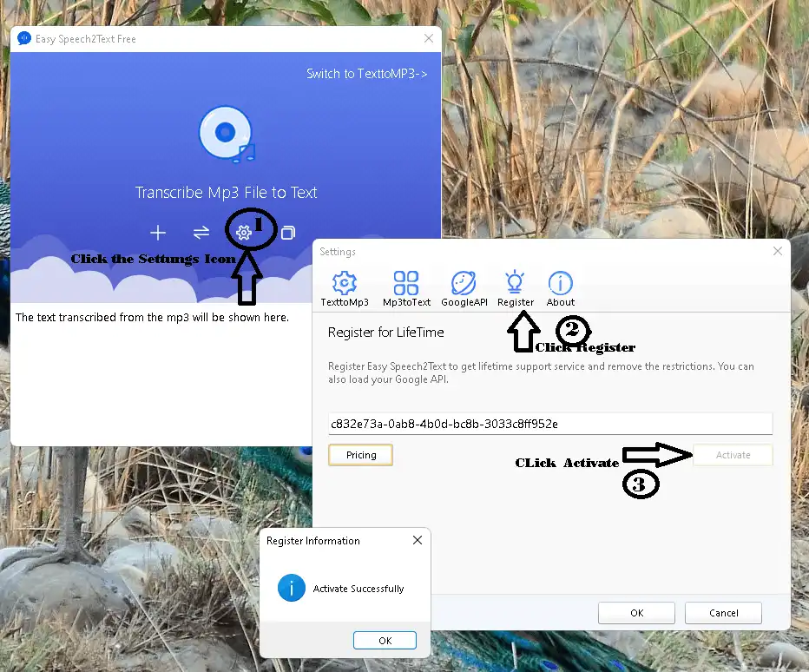Click 'Transcribe Mp3 File to Text' heading

click(226, 193)
